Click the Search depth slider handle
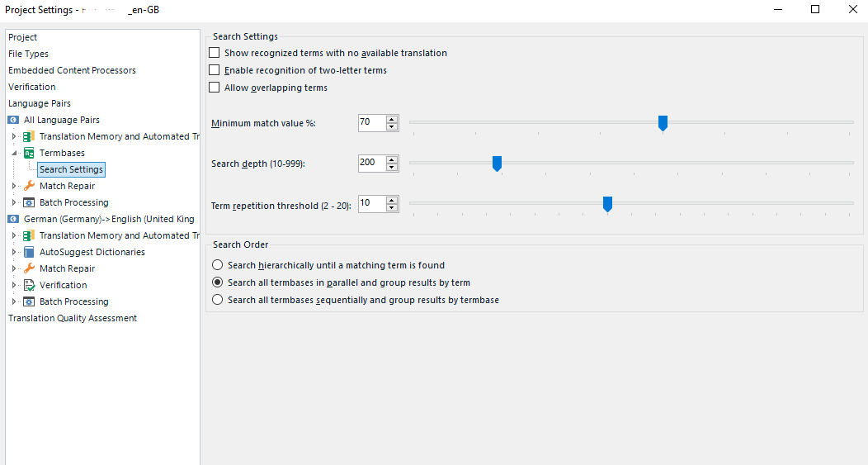 [497, 164]
